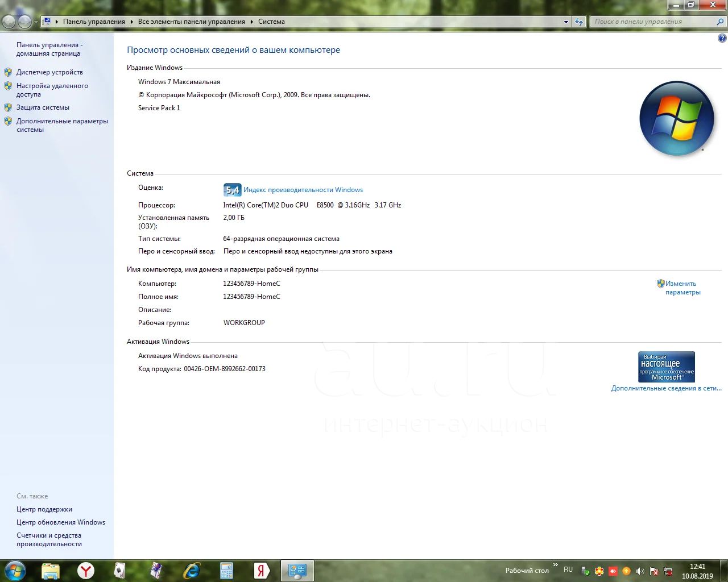Open the Windows Start orb
The width and height of the screenshot is (728, 582).
click(x=15, y=571)
